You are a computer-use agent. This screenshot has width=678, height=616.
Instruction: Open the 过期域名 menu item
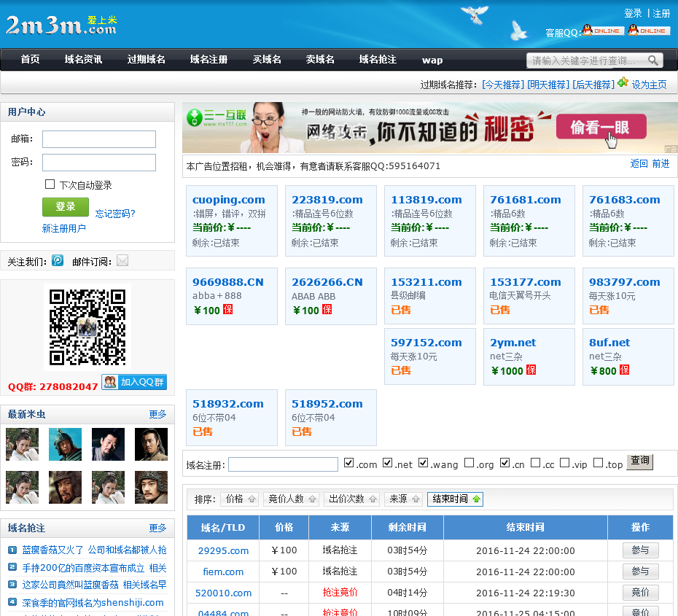(146, 60)
